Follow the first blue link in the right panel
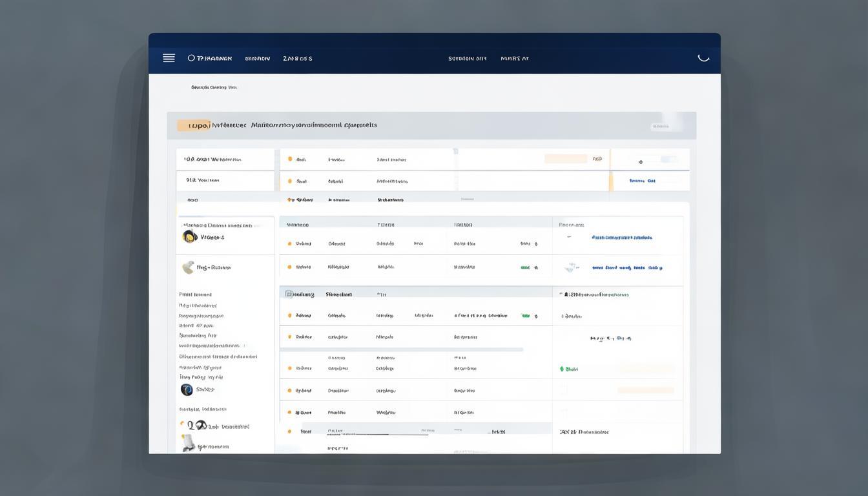868x496 pixels. [x=621, y=238]
